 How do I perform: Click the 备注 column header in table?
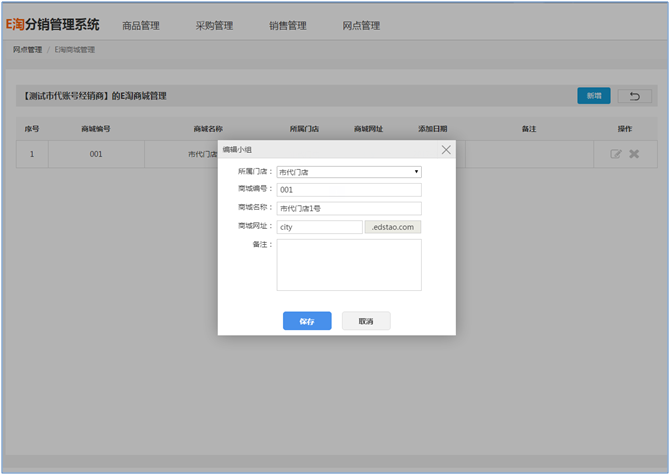coord(528,129)
